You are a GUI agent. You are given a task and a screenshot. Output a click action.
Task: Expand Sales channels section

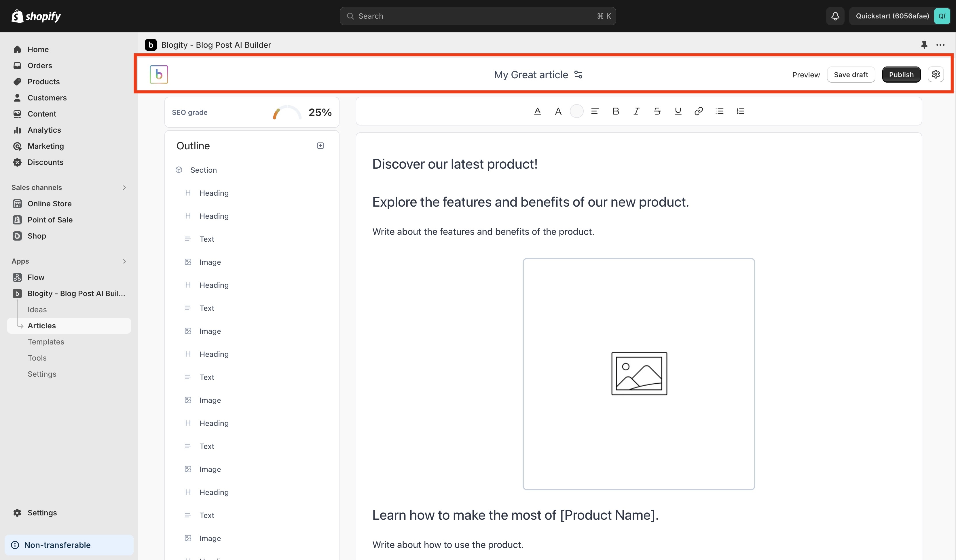[124, 187]
